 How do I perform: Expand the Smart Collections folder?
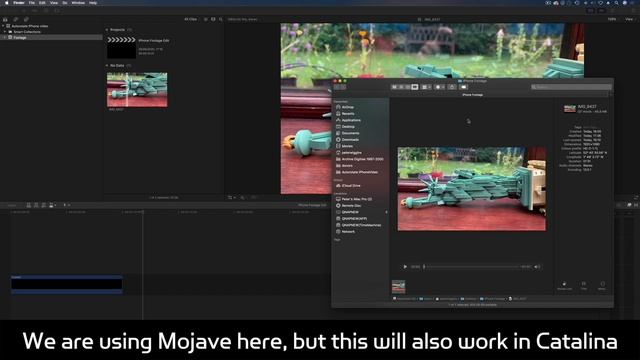(5, 31)
